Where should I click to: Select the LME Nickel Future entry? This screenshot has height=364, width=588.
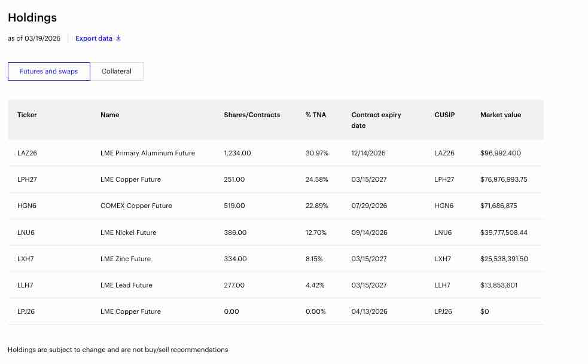click(x=128, y=233)
